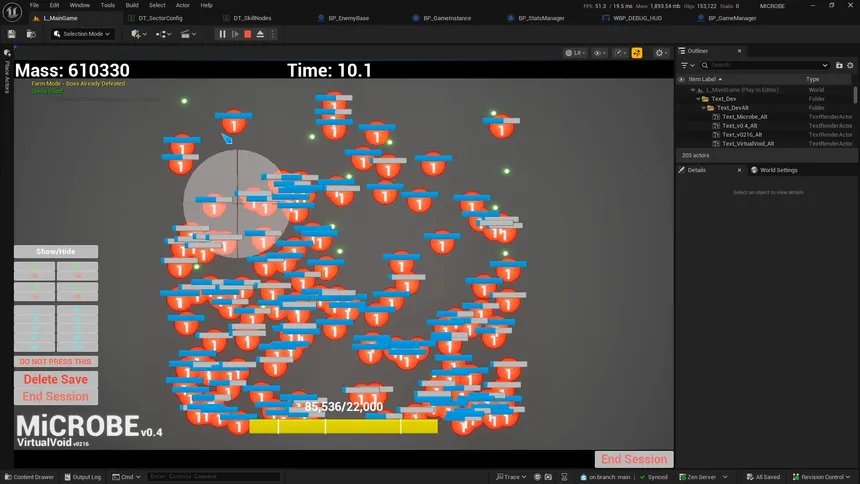Stop the running play session
The height and width of the screenshot is (484, 860).
pos(247,34)
